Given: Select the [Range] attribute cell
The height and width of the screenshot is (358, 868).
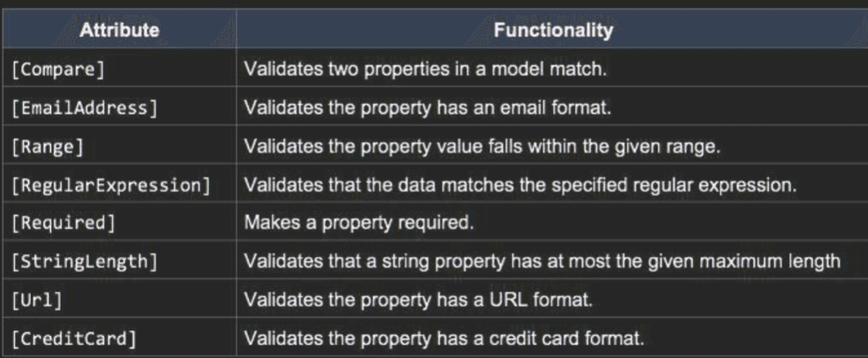Looking at the screenshot, I should (119, 145).
